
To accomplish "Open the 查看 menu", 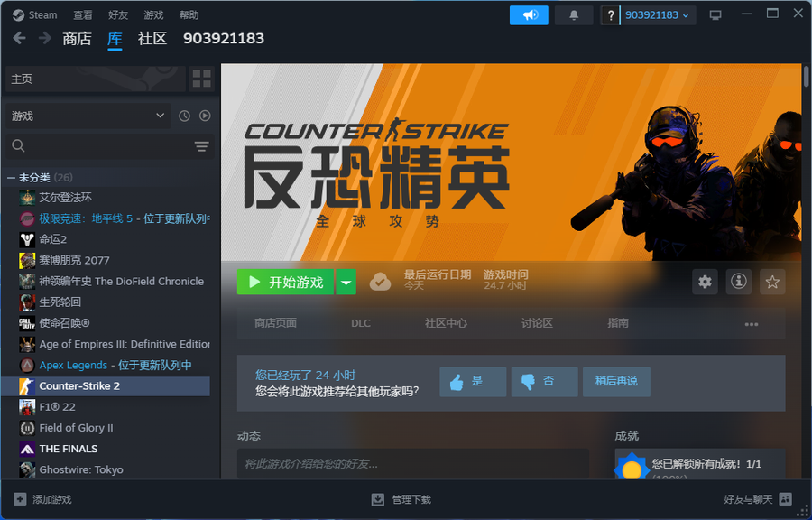I will click(x=83, y=15).
